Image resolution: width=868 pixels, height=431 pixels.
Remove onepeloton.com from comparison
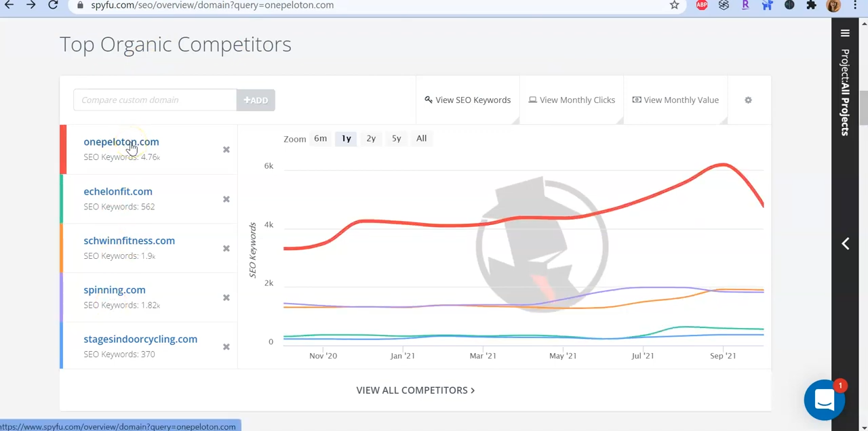[x=226, y=150]
